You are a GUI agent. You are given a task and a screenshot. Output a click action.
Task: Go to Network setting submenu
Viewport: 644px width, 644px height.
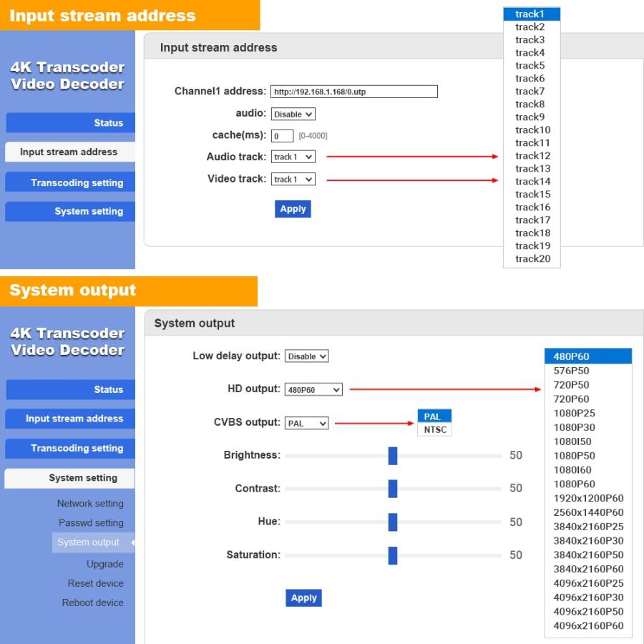tap(90, 504)
